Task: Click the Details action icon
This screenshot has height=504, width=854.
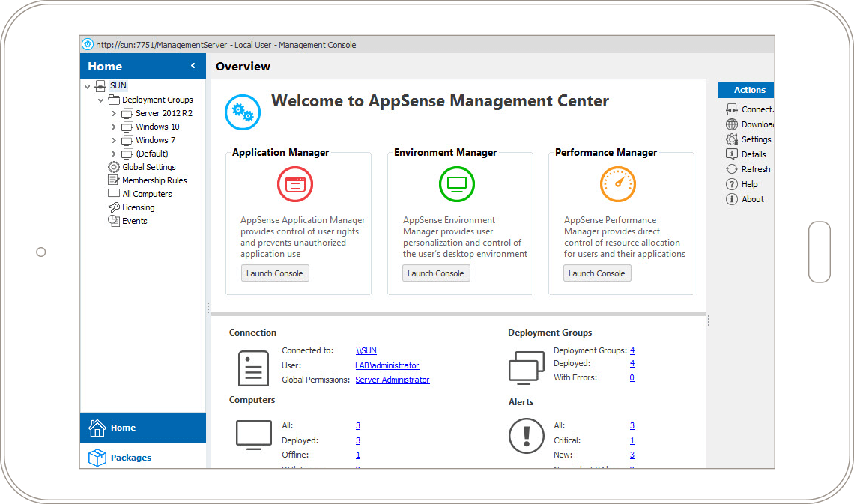Action: [731, 154]
